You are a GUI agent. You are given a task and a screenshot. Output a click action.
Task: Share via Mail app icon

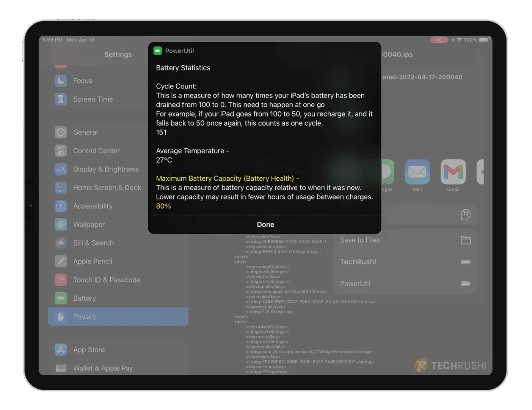click(417, 172)
